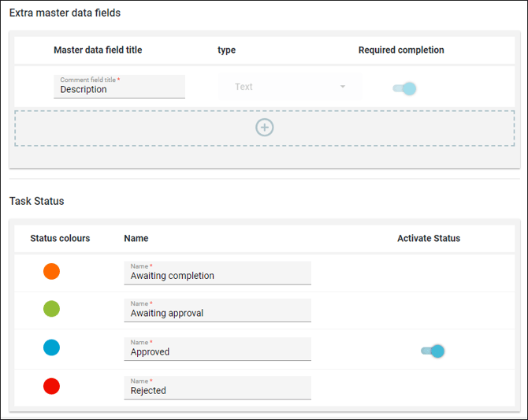The image size is (528, 420).
Task: Change the red Rejected status colour
Action: pyautogui.click(x=51, y=386)
